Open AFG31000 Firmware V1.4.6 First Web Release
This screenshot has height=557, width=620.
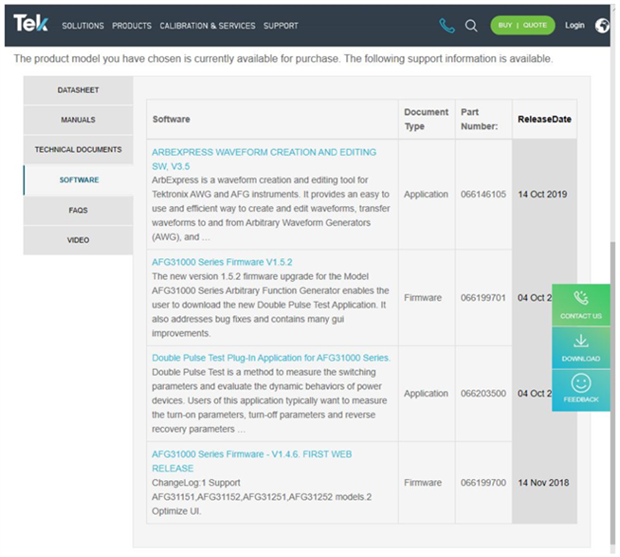pos(252,461)
